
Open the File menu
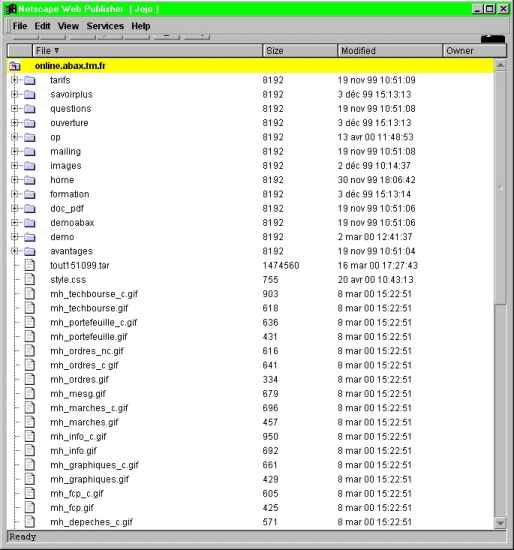pos(20,26)
